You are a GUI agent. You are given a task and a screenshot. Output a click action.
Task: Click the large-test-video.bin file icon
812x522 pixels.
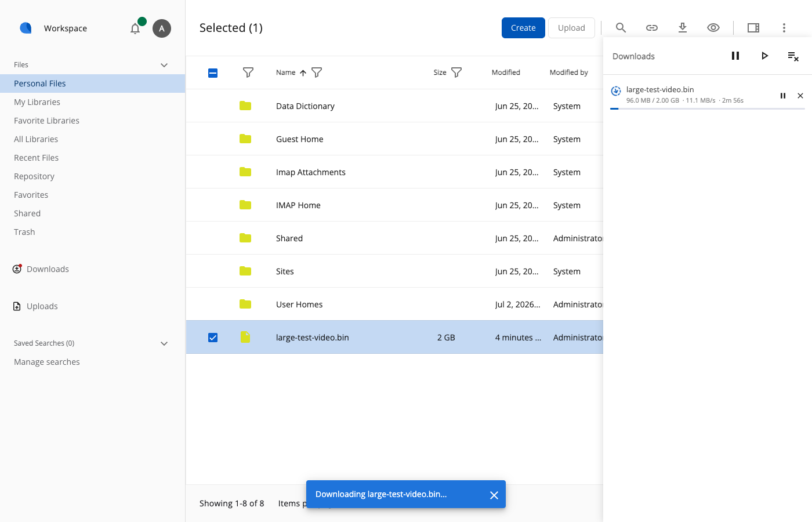coord(245,337)
